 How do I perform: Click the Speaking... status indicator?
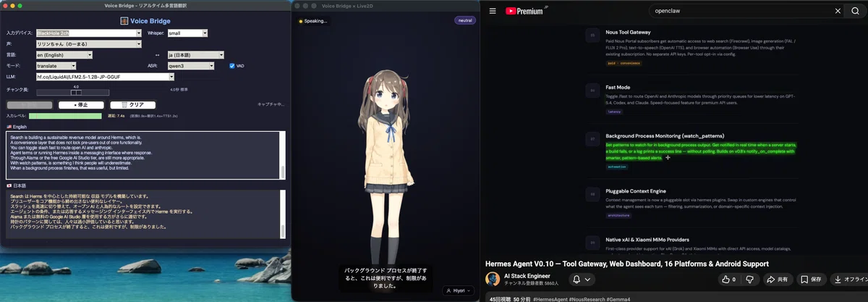click(x=312, y=21)
